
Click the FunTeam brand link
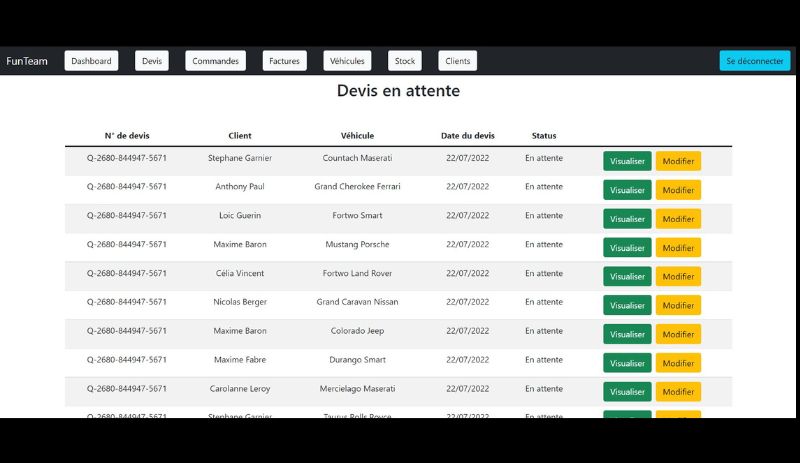click(x=27, y=61)
